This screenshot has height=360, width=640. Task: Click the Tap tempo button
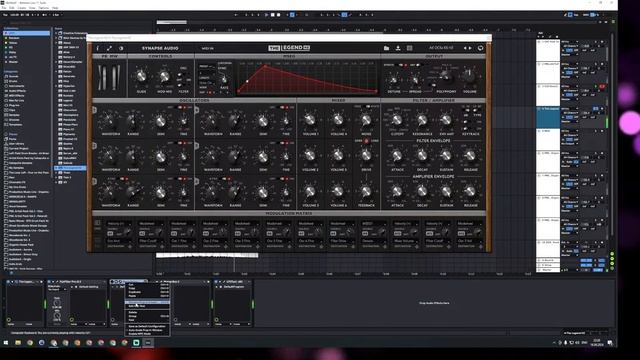tap(5, 15)
